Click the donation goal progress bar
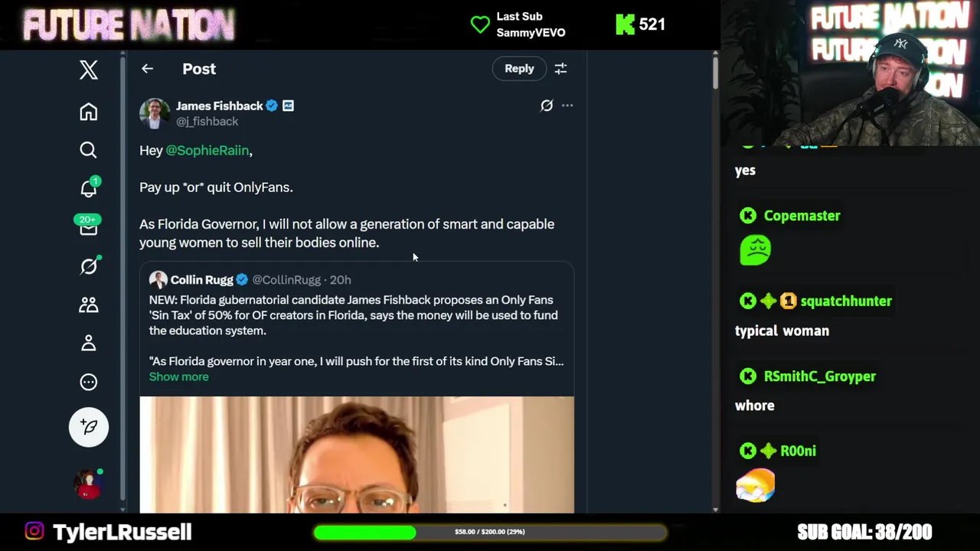980x551 pixels. (490, 532)
